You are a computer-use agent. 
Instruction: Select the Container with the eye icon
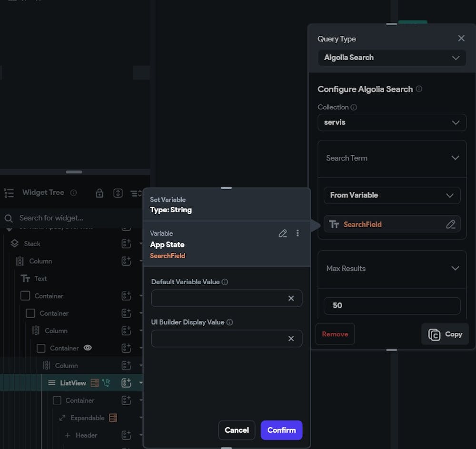point(64,348)
